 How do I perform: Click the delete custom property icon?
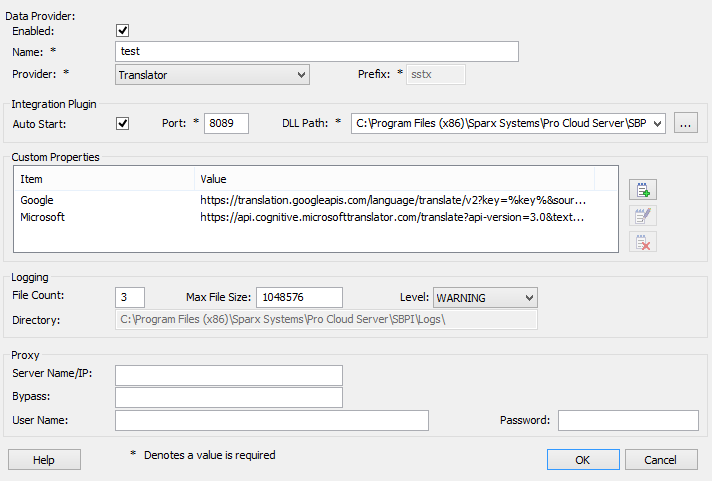[x=644, y=240]
